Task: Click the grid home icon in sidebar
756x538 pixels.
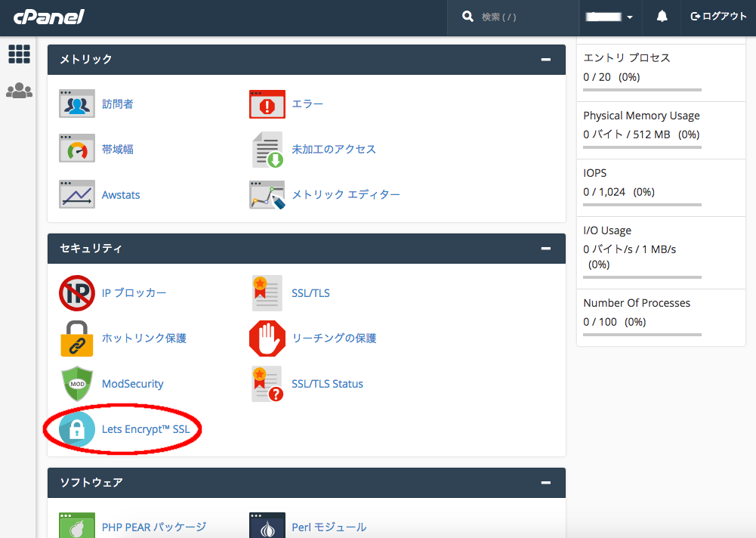Action: [x=19, y=54]
